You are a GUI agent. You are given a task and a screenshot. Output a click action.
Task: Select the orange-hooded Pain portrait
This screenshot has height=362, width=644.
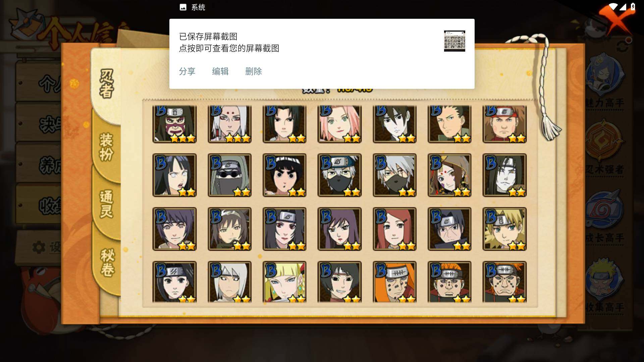[394, 282]
